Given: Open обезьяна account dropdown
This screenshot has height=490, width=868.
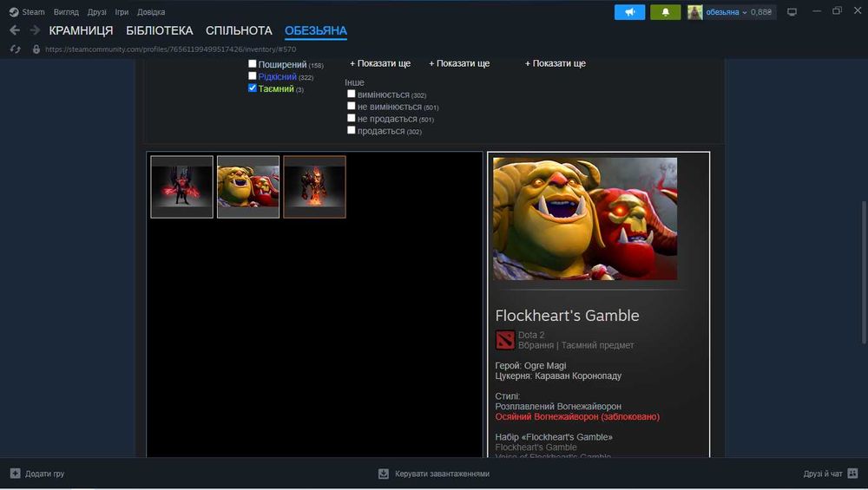Looking at the screenshot, I should pyautogui.click(x=727, y=11).
